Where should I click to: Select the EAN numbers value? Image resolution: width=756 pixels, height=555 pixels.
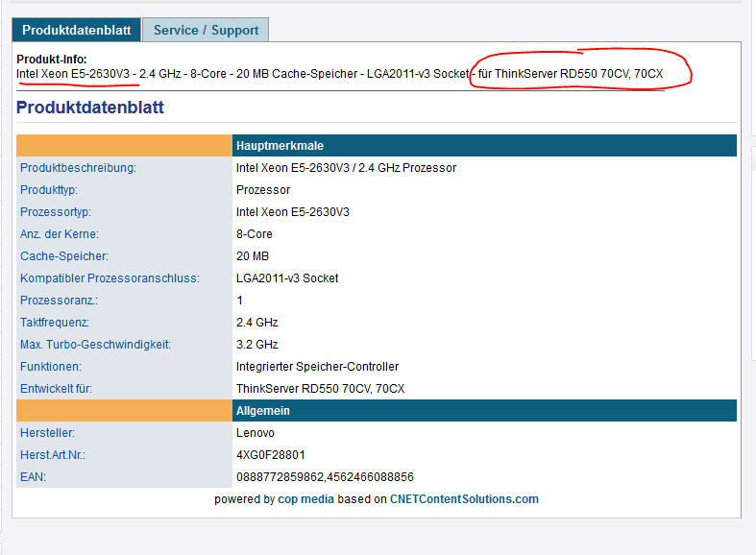point(325,477)
